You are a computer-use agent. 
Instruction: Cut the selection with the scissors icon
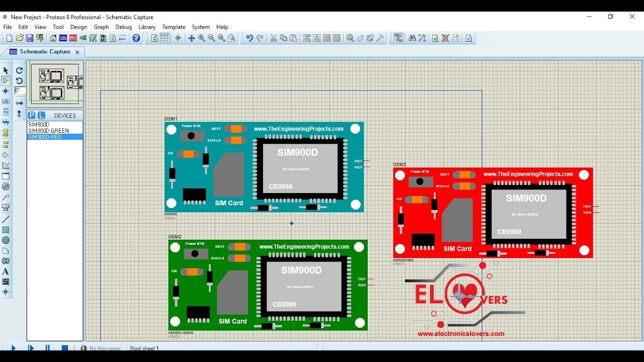273,38
